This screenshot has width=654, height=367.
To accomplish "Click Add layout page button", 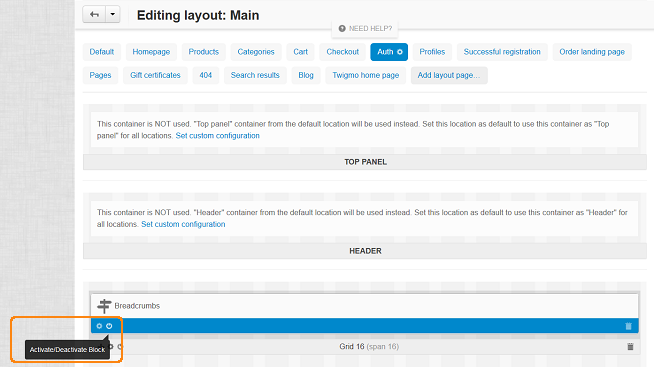I will click(449, 75).
